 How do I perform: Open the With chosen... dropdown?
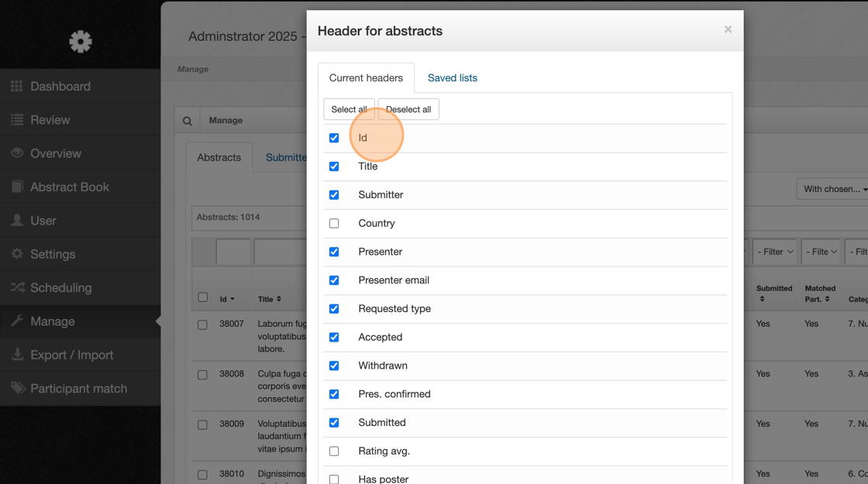pos(832,189)
